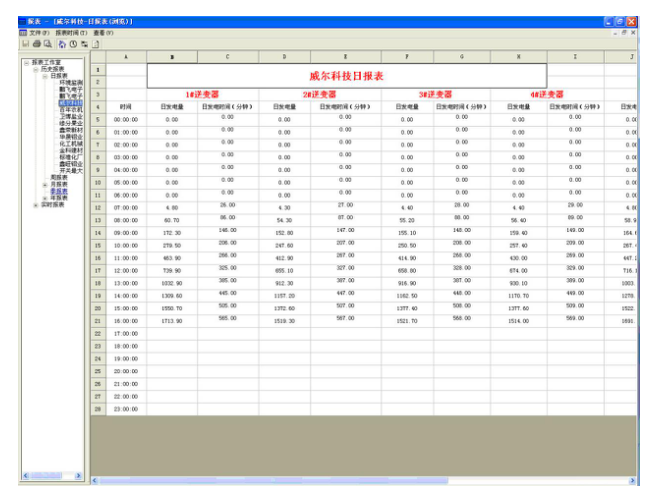
Task: Select column header C in the grid
Action: pos(227,58)
